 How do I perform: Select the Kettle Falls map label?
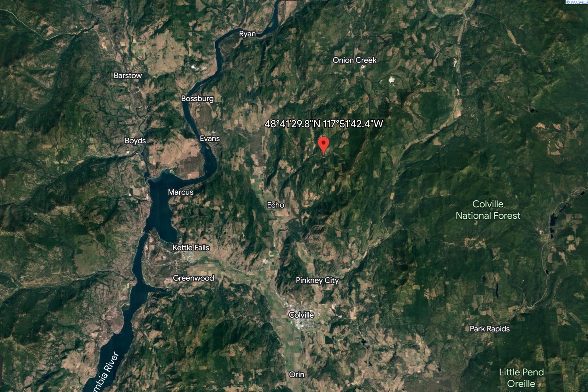pos(191,248)
